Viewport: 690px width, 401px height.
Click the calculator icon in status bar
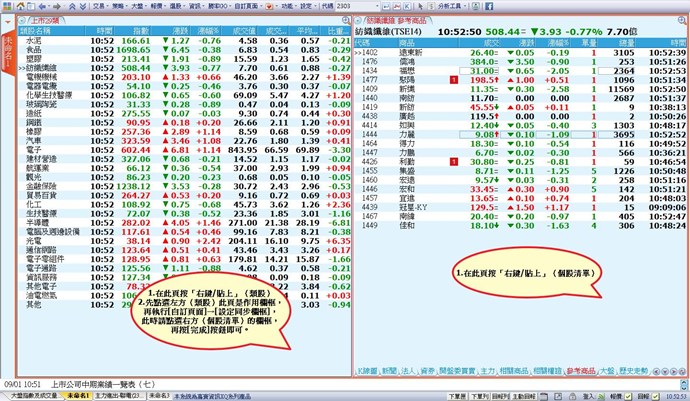pos(544,397)
